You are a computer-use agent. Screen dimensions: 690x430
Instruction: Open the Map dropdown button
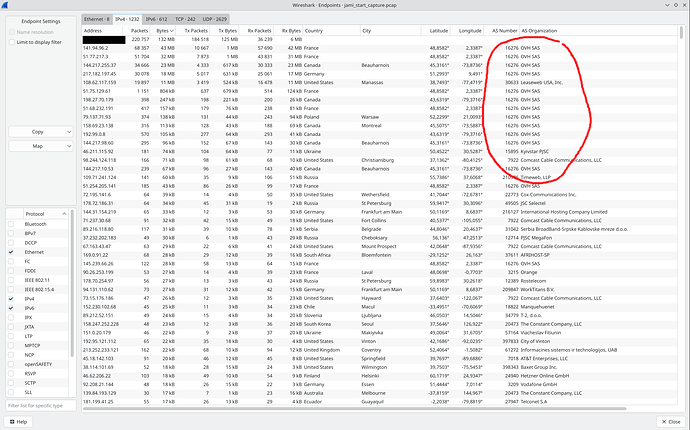40,146
